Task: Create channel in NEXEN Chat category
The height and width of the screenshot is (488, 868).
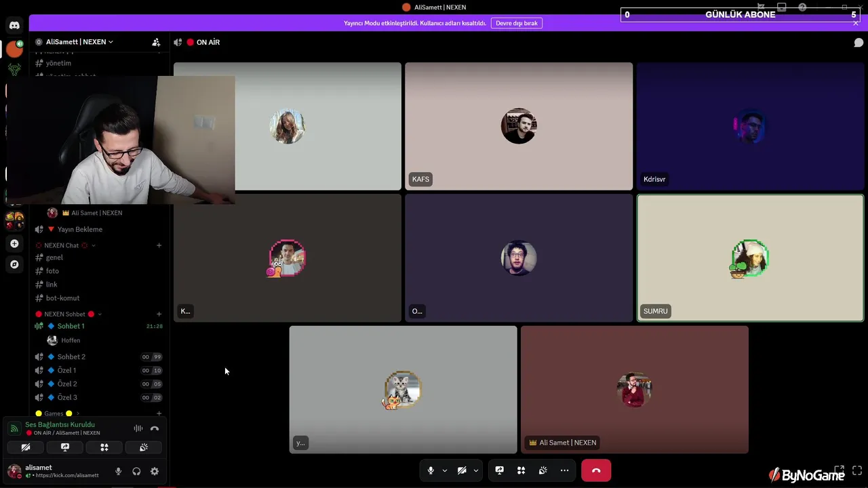Action: [159, 245]
